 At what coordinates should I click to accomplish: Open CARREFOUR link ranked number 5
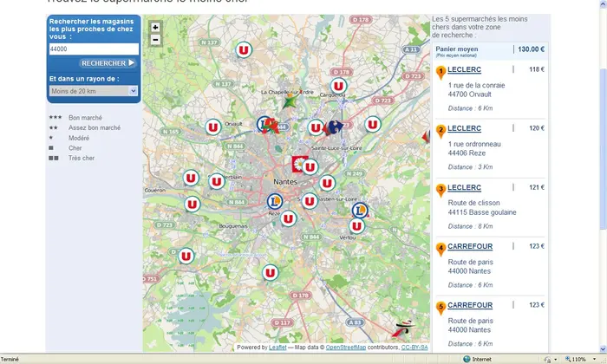point(470,305)
